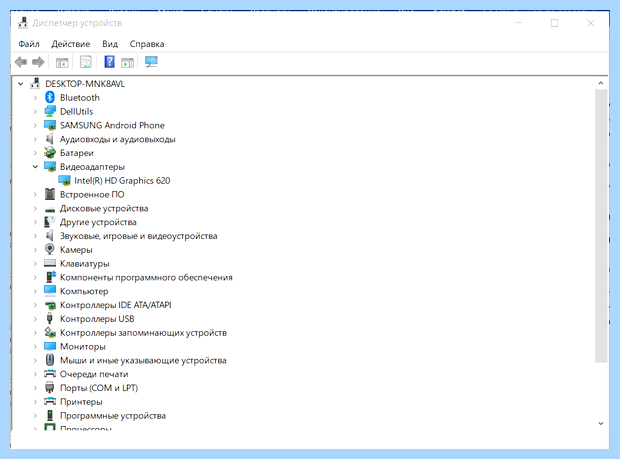Click the DellUtils category icon
620x459 pixels.
[x=50, y=111]
